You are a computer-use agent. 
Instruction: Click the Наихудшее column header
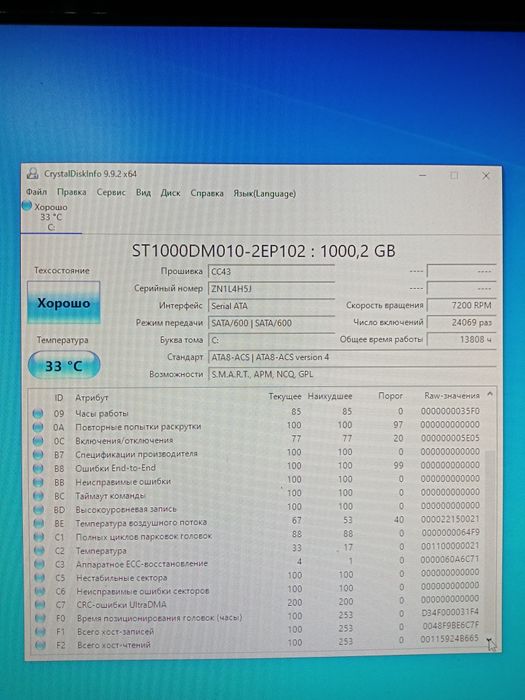[x=330, y=396]
